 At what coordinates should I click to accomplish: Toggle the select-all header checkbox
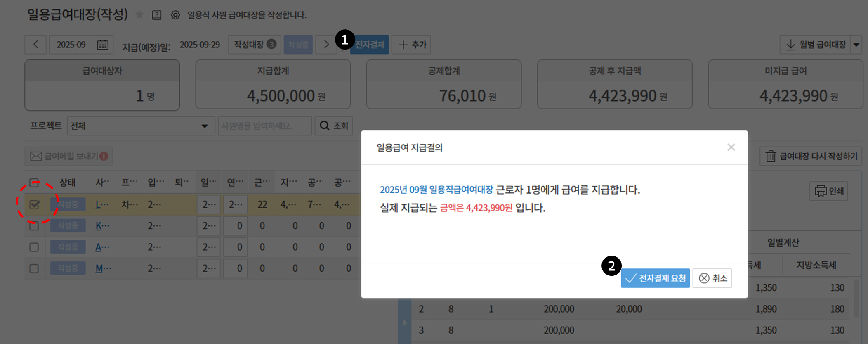(34, 183)
